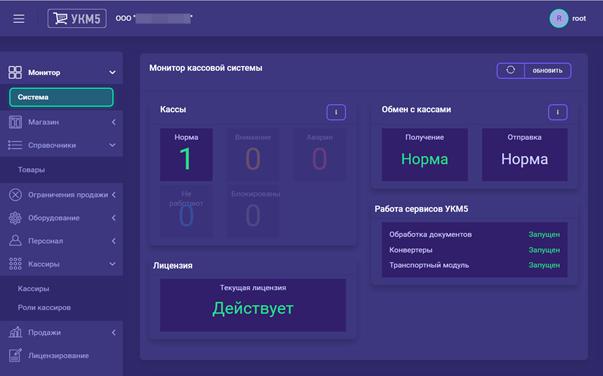603x376 pixels.
Task: Collapse the Кассиры menu chevron
Action: pyautogui.click(x=112, y=264)
